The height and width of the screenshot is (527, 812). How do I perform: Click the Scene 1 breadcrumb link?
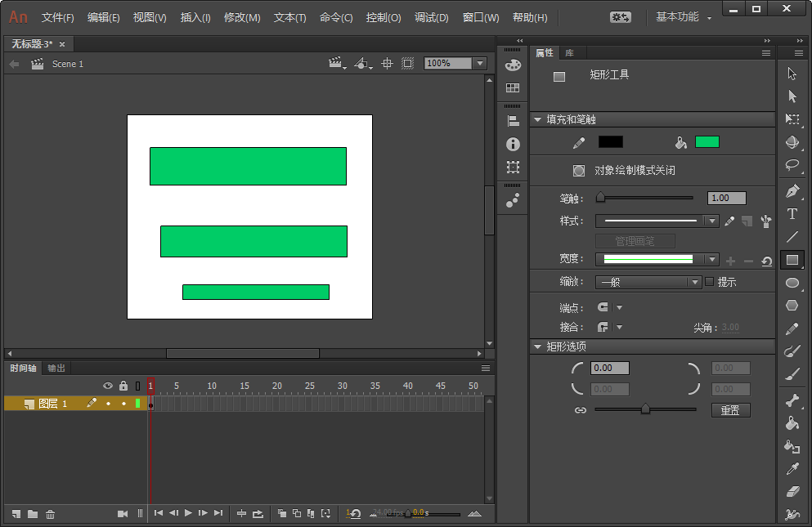(x=68, y=63)
